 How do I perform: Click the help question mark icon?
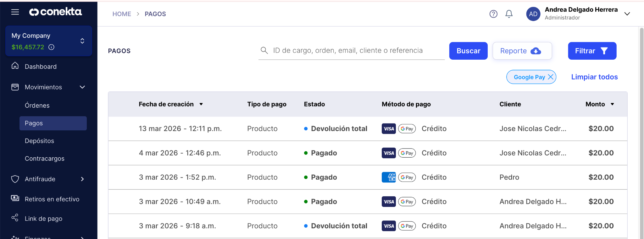pos(493,14)
